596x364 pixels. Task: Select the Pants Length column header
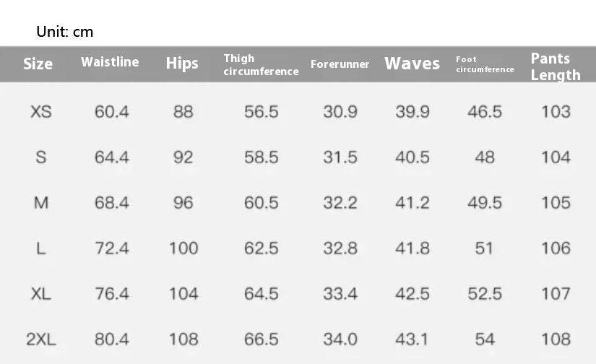pos(556,66)
